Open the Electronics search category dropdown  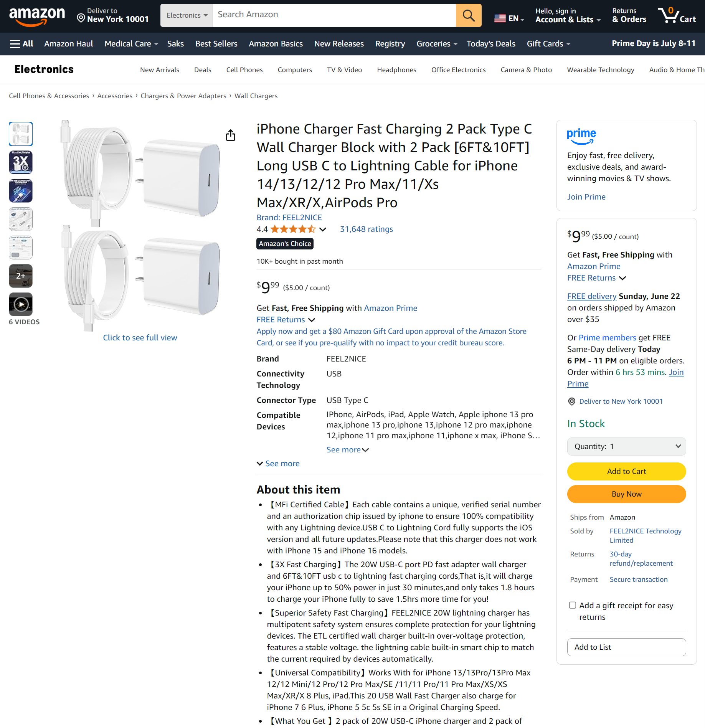pyautogui.click(x=187, y=15)
